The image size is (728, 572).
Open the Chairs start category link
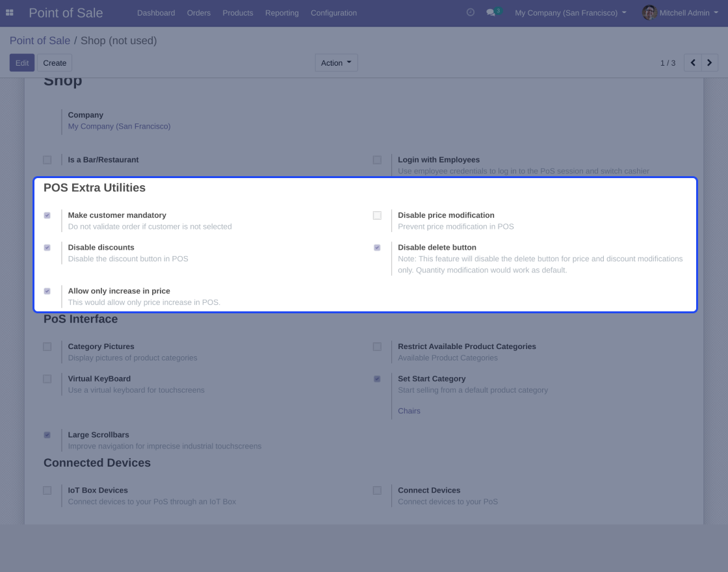tap(409, 411)
